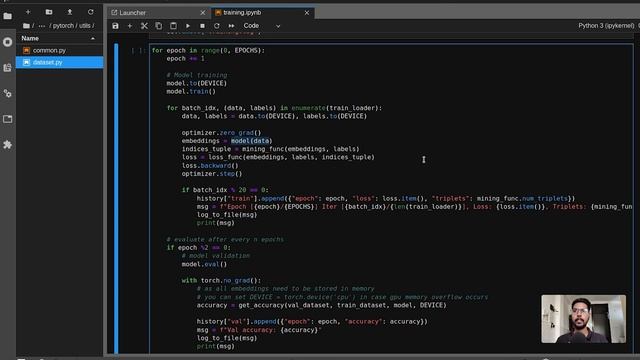Click the Upload Files icon

70,12
